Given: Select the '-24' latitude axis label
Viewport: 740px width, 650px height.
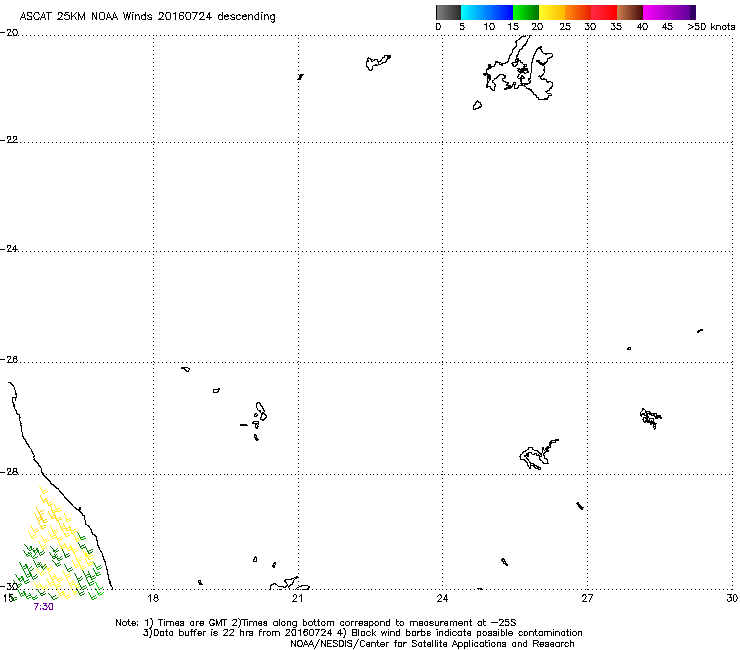Looking at the screenshot, I should (x=9, y=249).
